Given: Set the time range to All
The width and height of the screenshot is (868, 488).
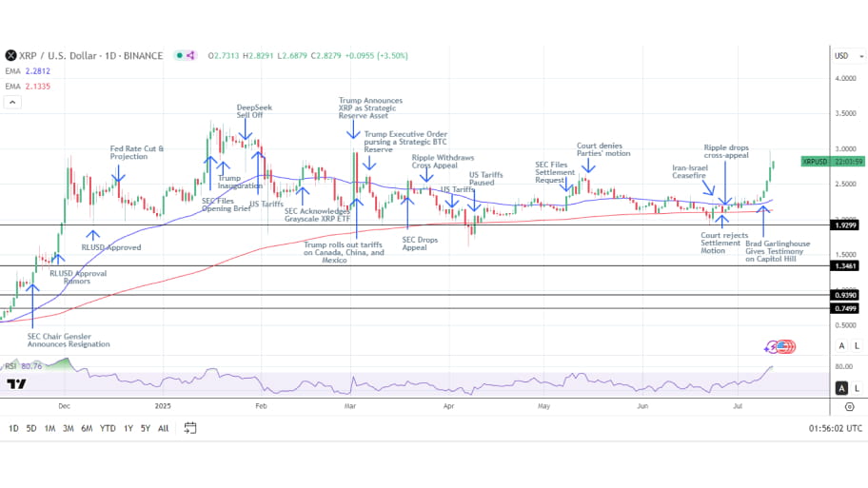Looking at the screenshot, I should [x=164, y=428].
